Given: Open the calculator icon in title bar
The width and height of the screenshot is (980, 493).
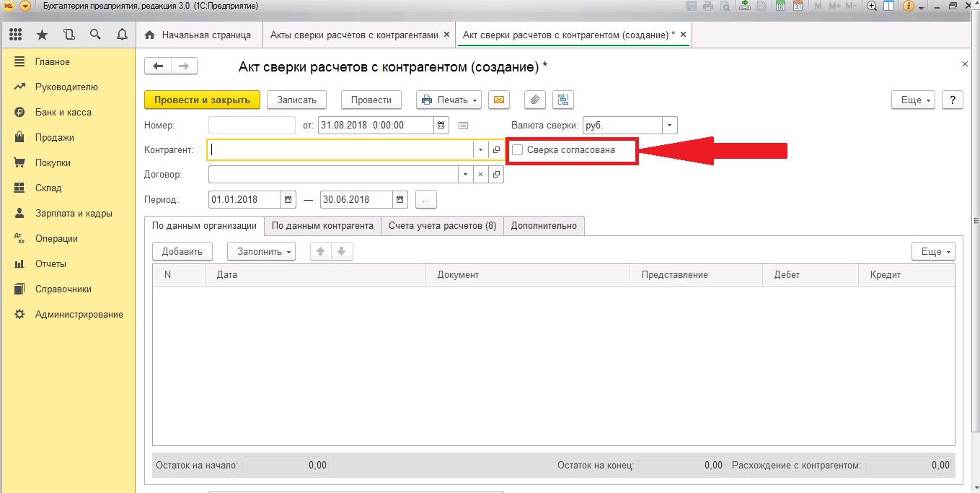Looking at the screenshot, I should [780, 6].
